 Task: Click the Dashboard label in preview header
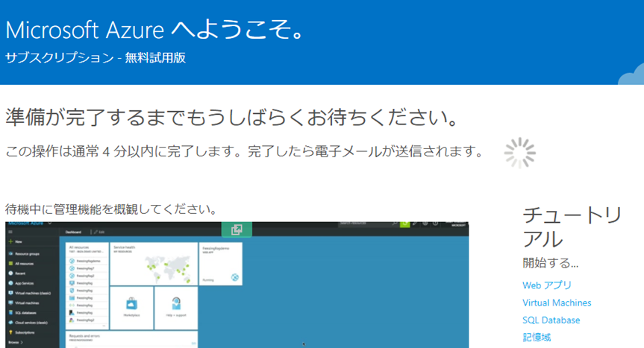pos(73,232)
